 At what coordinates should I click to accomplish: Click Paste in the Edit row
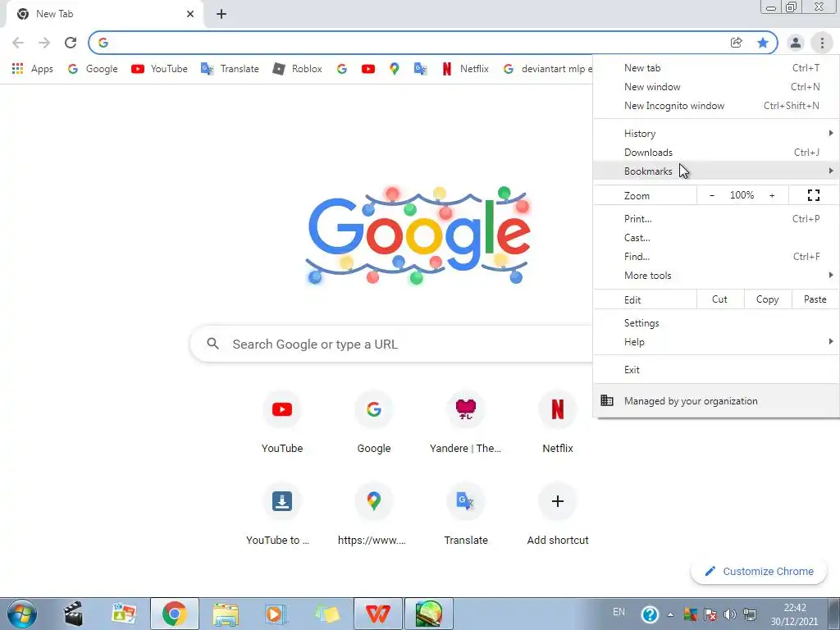[x=815, y=299]
